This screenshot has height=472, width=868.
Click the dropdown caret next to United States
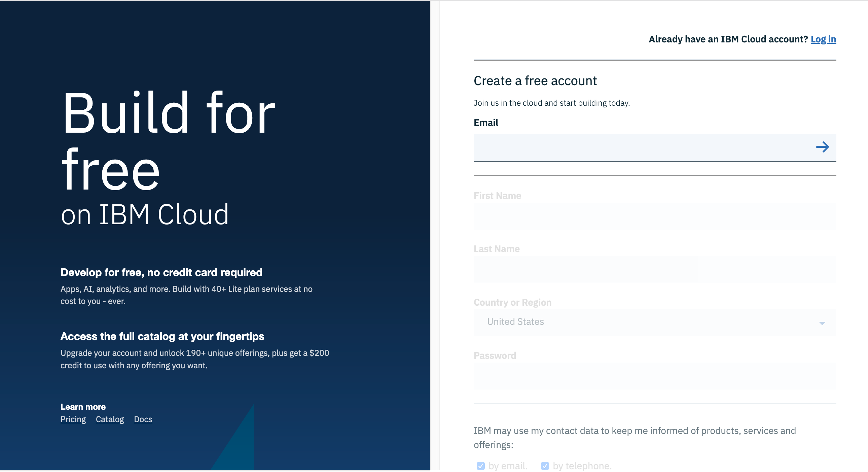coord(822,323)
